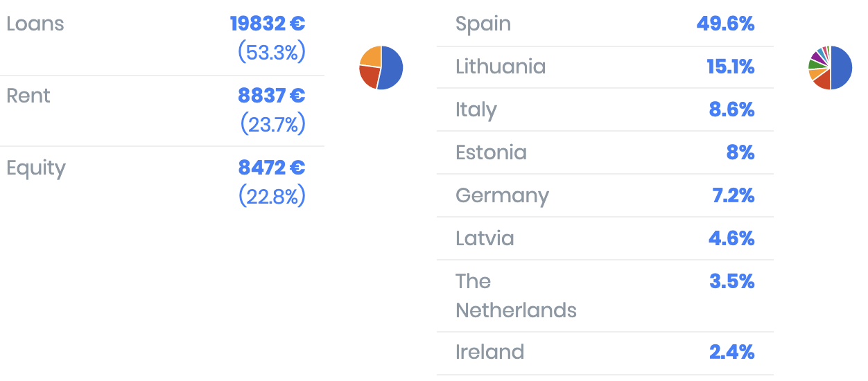The height and width of the screenshot is (381, 868).
Task: Select the Rent row label
Action: [x=28, y=96]
